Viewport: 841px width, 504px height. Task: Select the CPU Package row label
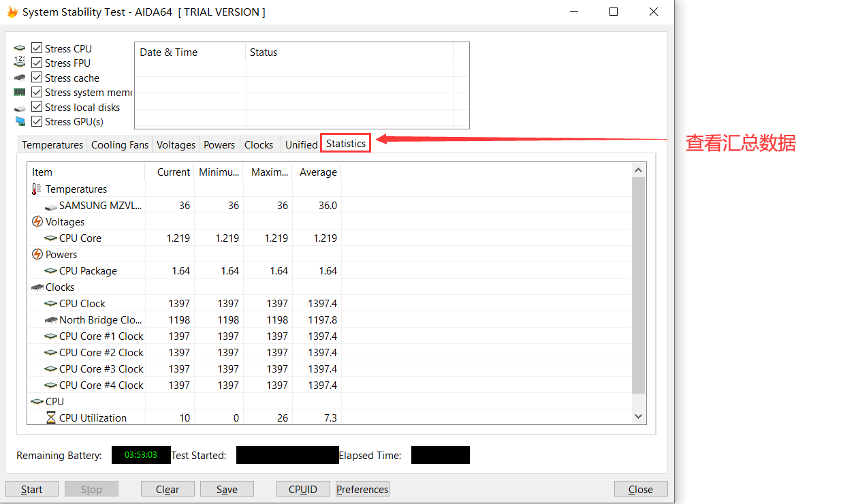tap(88, 271)
